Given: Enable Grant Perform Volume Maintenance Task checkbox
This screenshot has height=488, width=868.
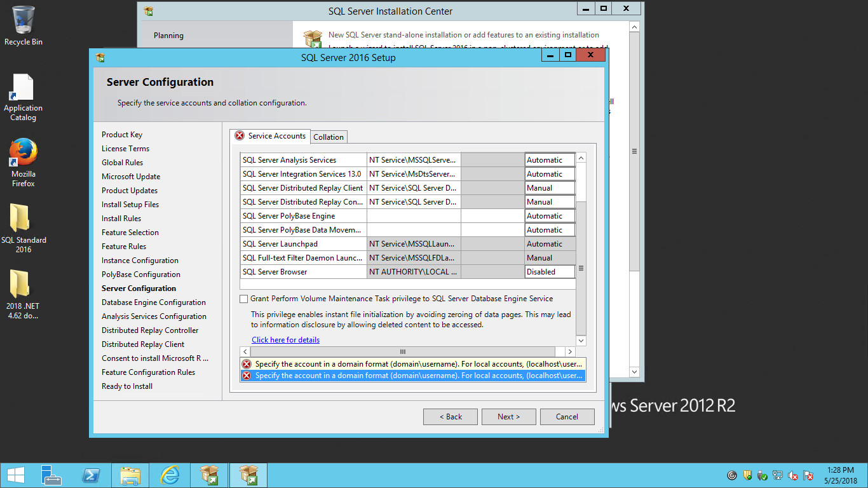Looking at the screenshot, I should click(244, 299).
